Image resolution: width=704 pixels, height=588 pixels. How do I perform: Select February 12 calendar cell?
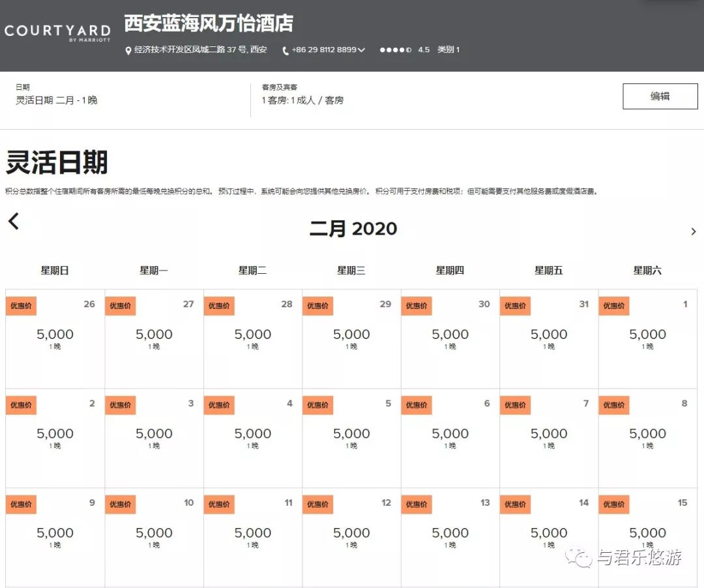(351, 538)
